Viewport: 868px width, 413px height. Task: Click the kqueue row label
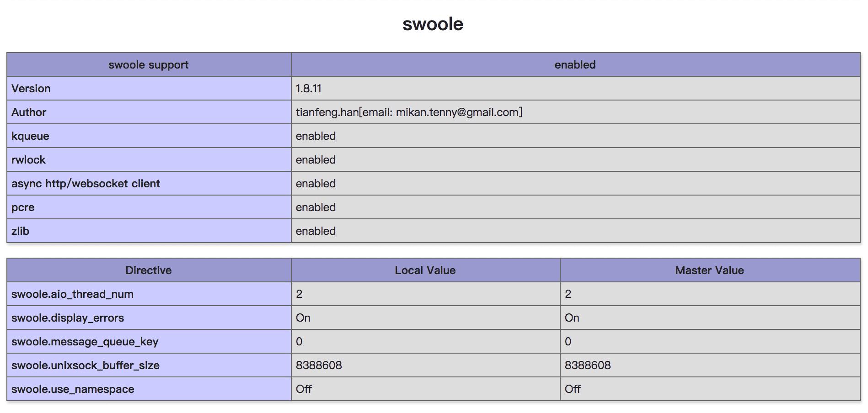pyautogui.click(x=30, y=136)
